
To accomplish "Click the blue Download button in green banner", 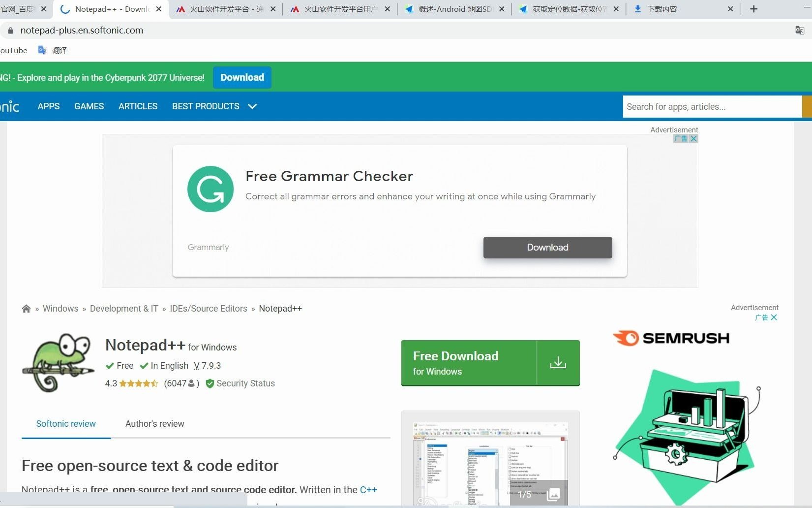I will tap(242, 77).
